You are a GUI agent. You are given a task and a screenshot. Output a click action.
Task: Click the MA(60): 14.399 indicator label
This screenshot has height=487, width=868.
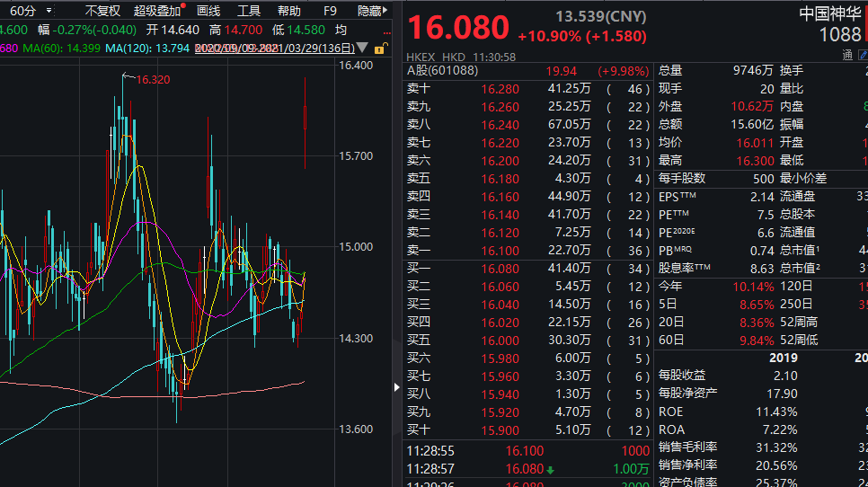(x=61, y=49)
